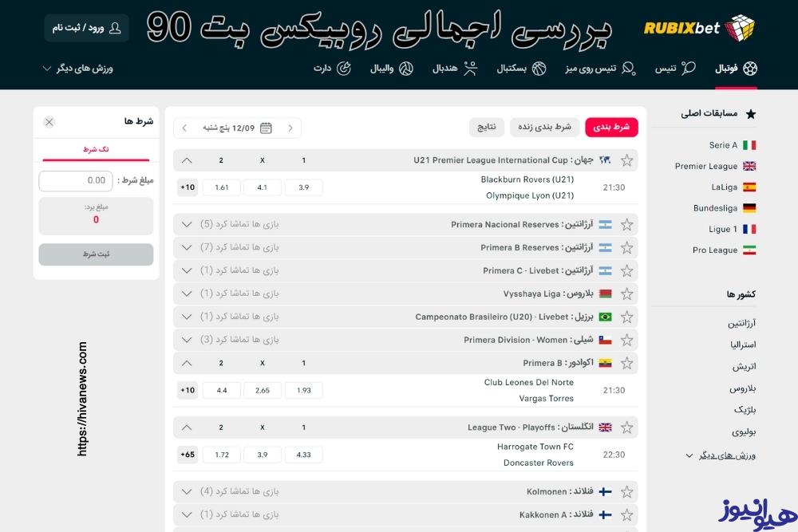Collapse the Ecuador Primera B match list

(x=187, y=362)
